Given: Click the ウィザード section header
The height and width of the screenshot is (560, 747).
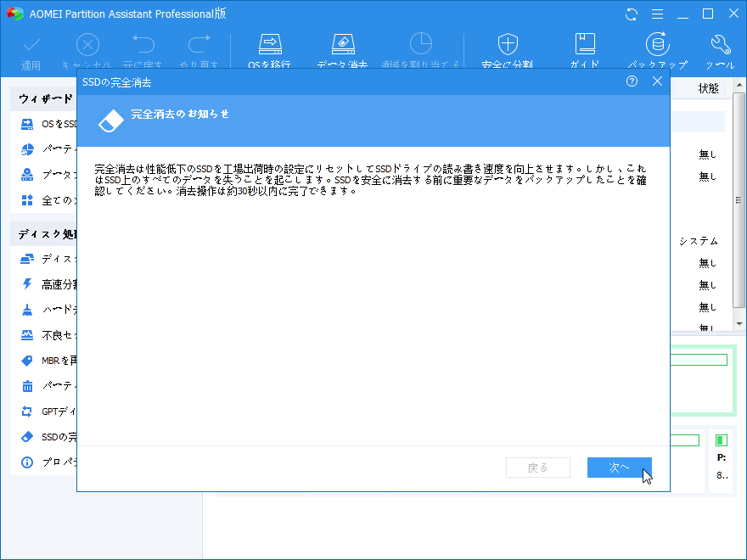Looking at the screenshot, I should pos(46,99).
